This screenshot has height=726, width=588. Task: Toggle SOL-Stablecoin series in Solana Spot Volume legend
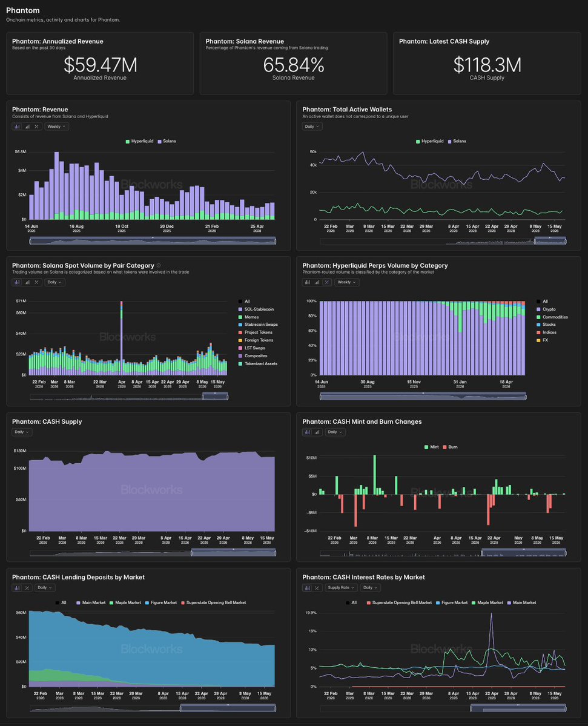point(256,309)
